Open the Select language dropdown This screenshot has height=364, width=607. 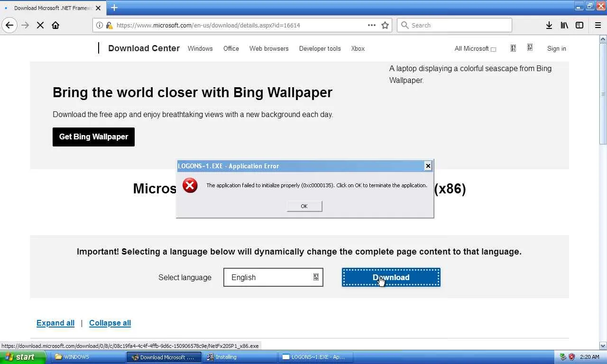[x=273, y=277]
